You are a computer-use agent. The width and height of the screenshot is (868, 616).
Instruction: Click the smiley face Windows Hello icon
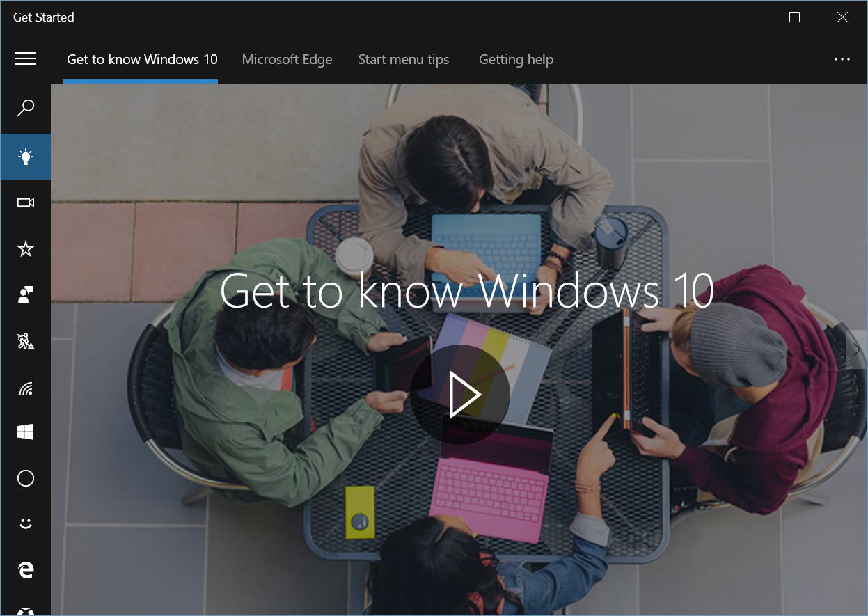click(26, 523)
